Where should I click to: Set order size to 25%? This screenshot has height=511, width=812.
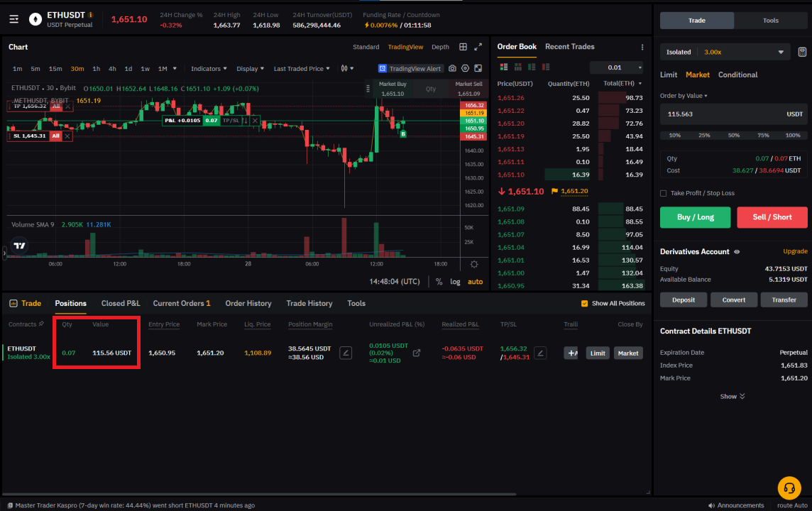(x=704, y=135)
